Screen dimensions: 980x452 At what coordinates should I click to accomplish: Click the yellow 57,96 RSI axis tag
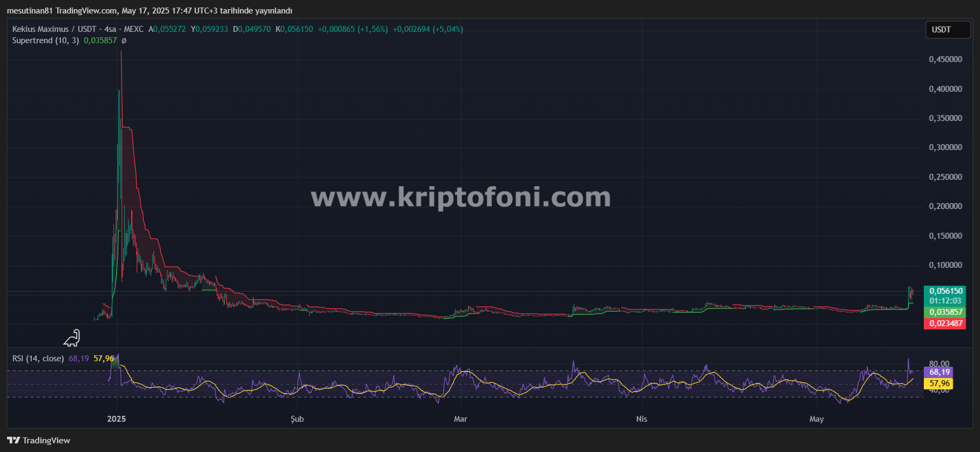coord(939,383)
